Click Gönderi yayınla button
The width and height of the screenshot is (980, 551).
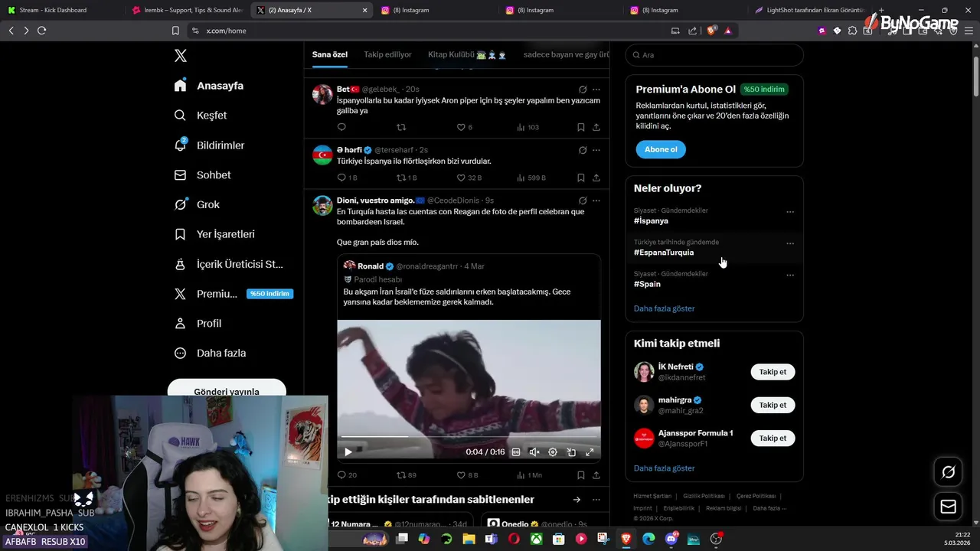click(227, 389)
